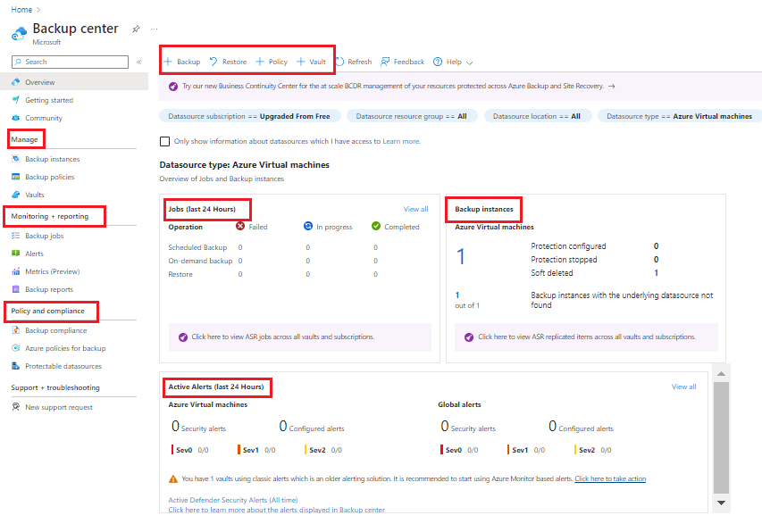The image size is (762, 532).
Task: Click View all in Jobs card
Action: (416, 209)
